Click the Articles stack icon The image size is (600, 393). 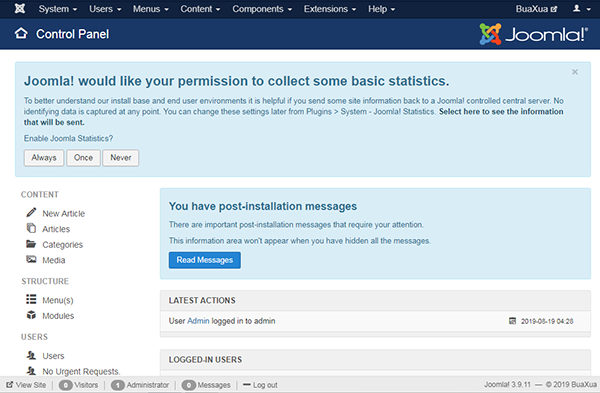click(x=31, y=228)
